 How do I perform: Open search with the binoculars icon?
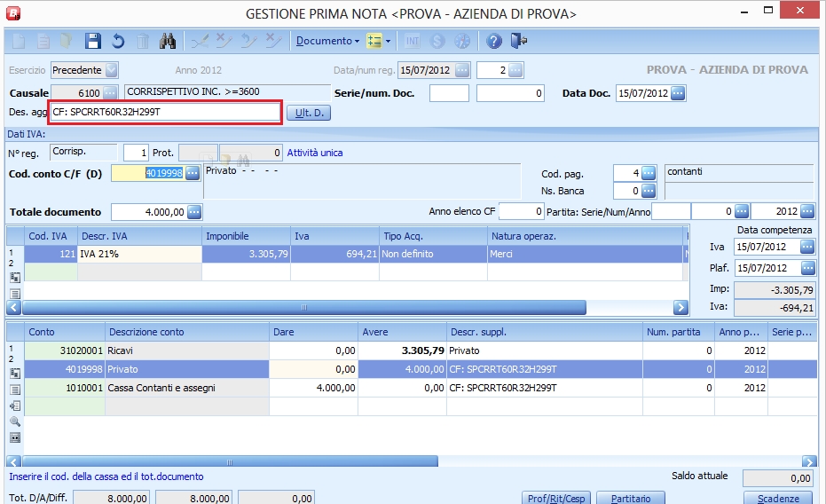pos(168,41)
